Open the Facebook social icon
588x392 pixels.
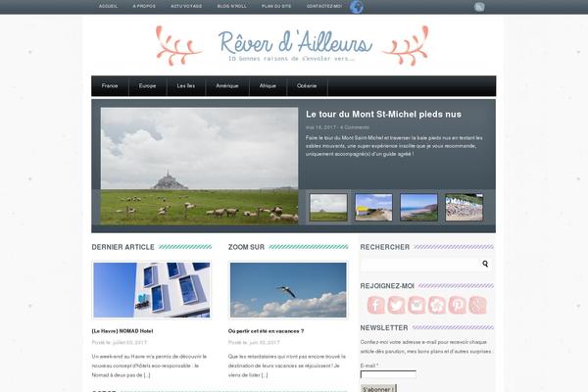(375, 305)
